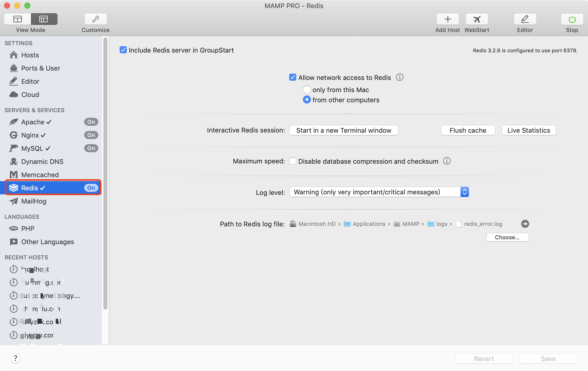Viewport: 588px width, 371px height.
Task: Click the help question mark button
Action: coord(15,358)
